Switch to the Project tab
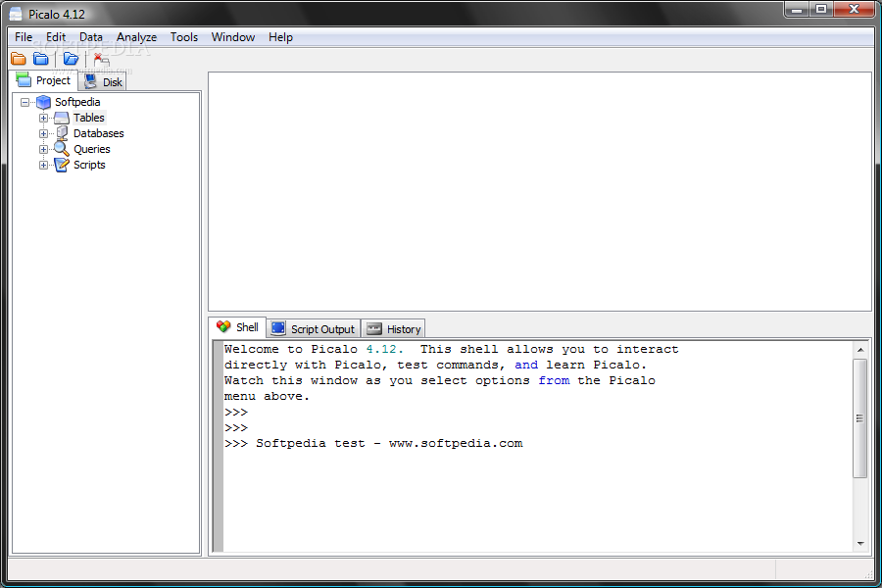Viewport: 882px width, 588px height. (x=44, y=80)
